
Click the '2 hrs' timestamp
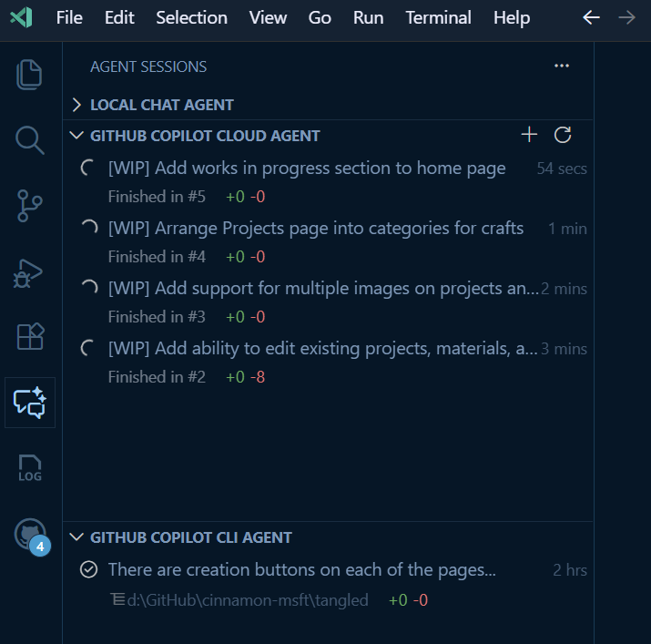(570, 570)
